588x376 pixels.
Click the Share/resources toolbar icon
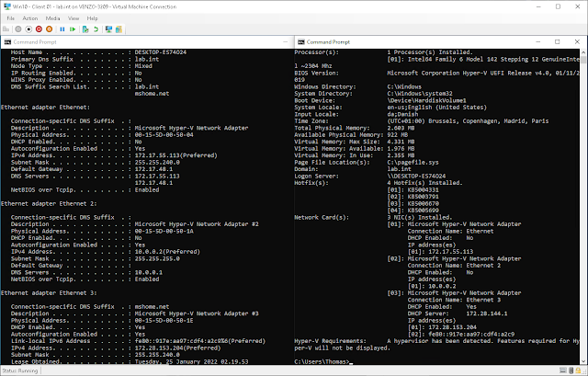tap(119, 29)
